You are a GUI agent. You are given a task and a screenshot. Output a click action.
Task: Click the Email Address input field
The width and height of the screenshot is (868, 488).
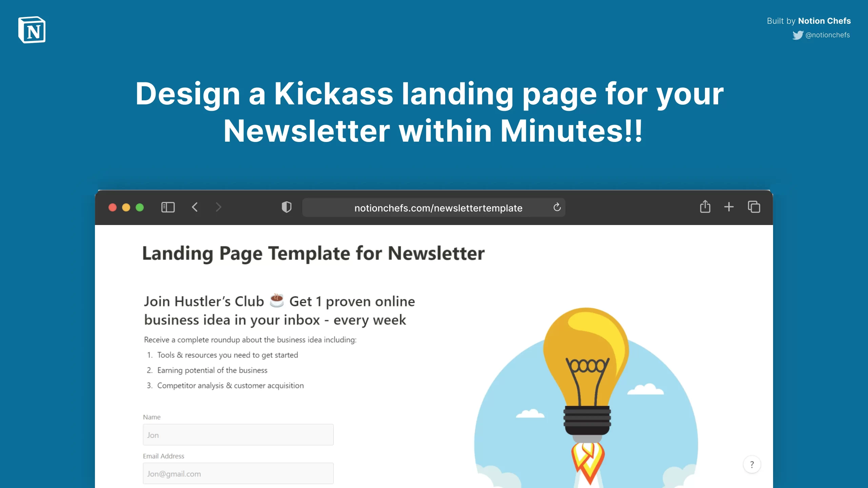pos(238,474)
